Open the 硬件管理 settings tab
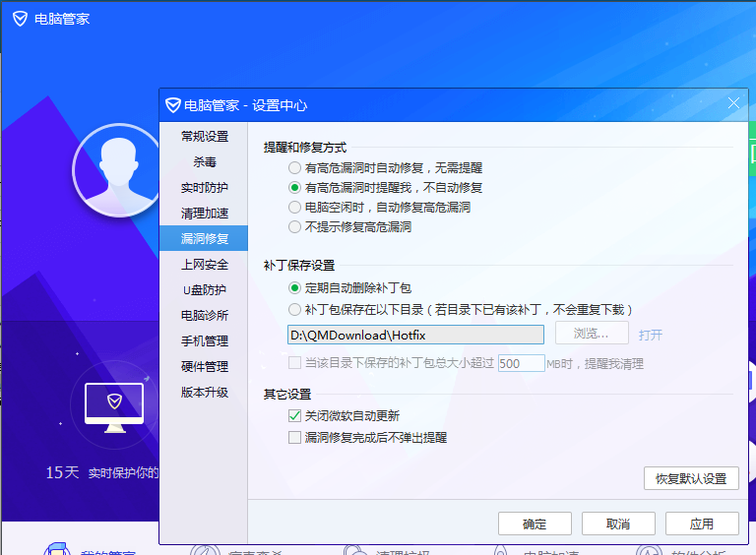 pyautogui.click(x=204, y=367)
